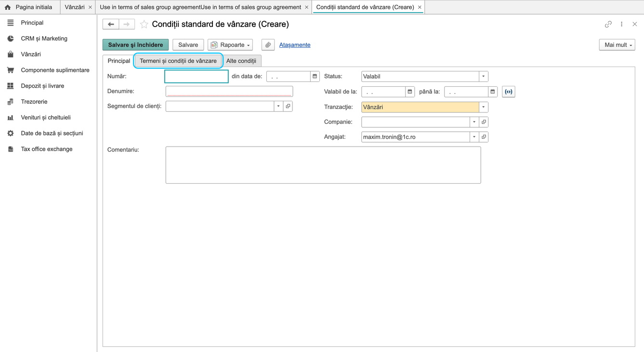The height and width of the screenshot is (352, 644).
Task: Switch to Alte condiții tab
Action: click(241, 61)
